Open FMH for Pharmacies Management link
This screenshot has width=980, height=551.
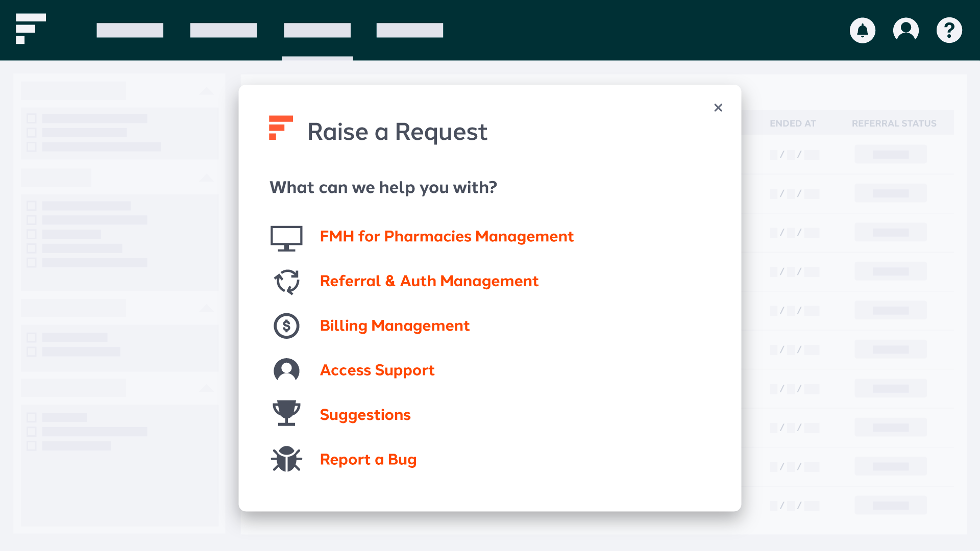[447, 237]
